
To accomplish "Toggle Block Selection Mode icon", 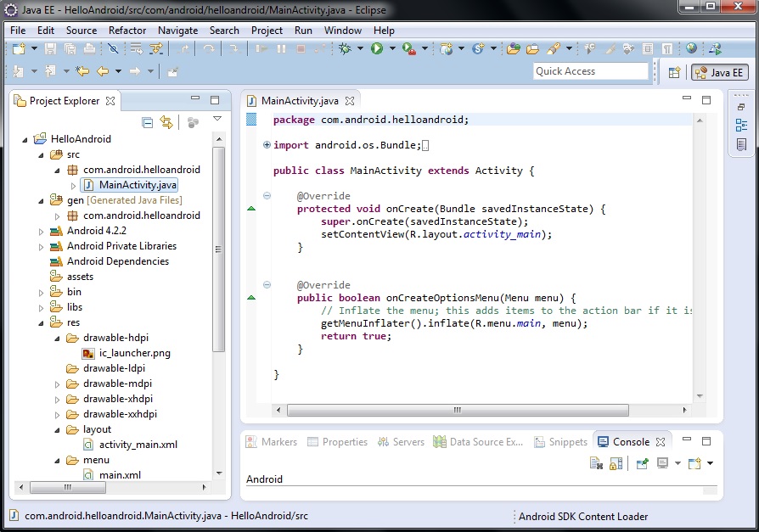I will (x=648, y=48).
